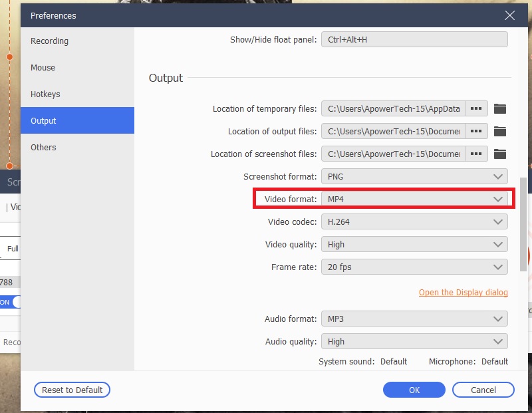The height and width of the screenshot is (413, 532).
Task: Open folder for temporary files location
Action: tap(500, 109)
